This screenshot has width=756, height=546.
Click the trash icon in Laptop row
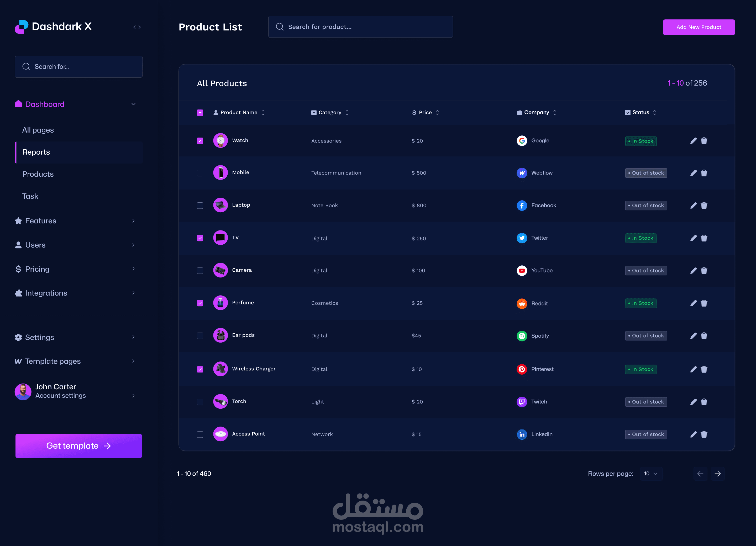704,205
